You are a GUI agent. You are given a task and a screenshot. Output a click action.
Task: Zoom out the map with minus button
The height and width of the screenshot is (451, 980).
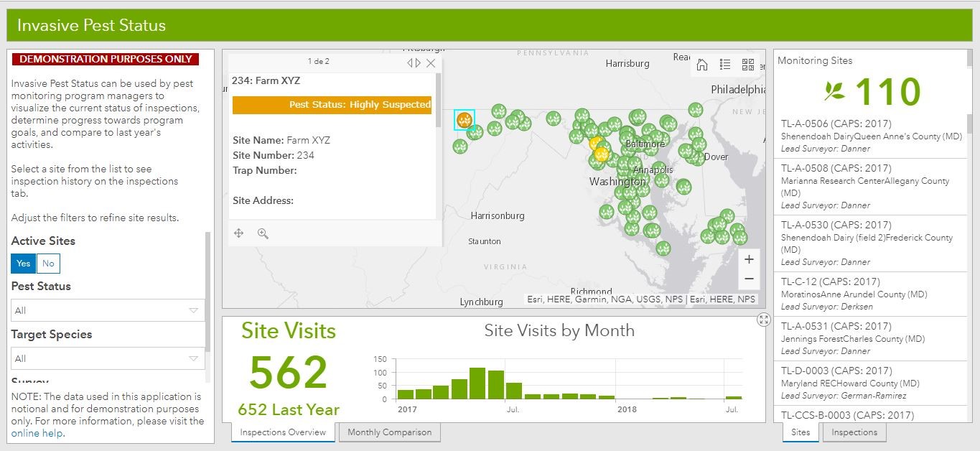pos(749,279)
